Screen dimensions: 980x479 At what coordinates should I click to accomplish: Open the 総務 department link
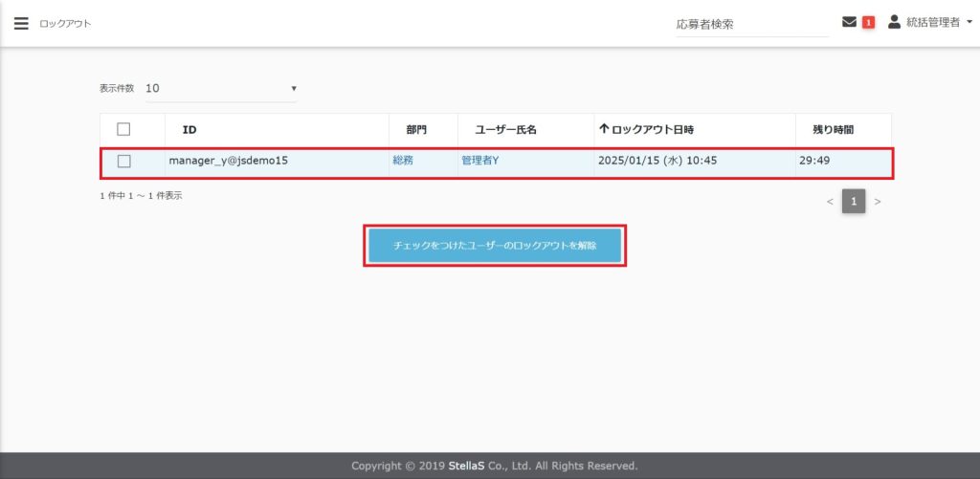tap(403, 161)
